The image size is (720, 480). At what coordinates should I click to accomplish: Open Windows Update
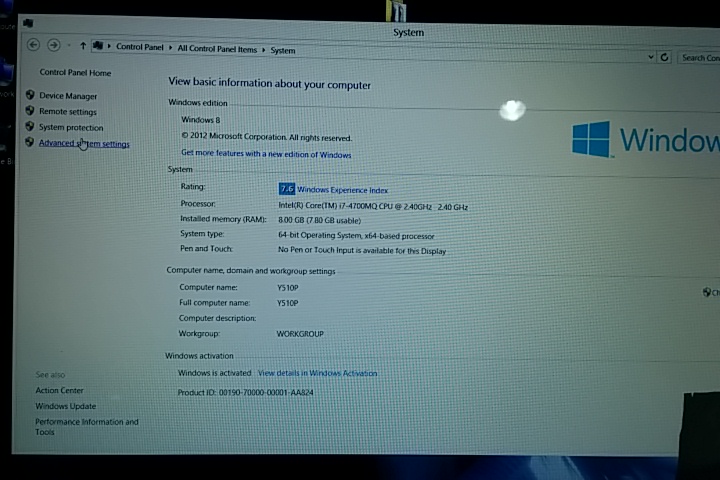66,406
